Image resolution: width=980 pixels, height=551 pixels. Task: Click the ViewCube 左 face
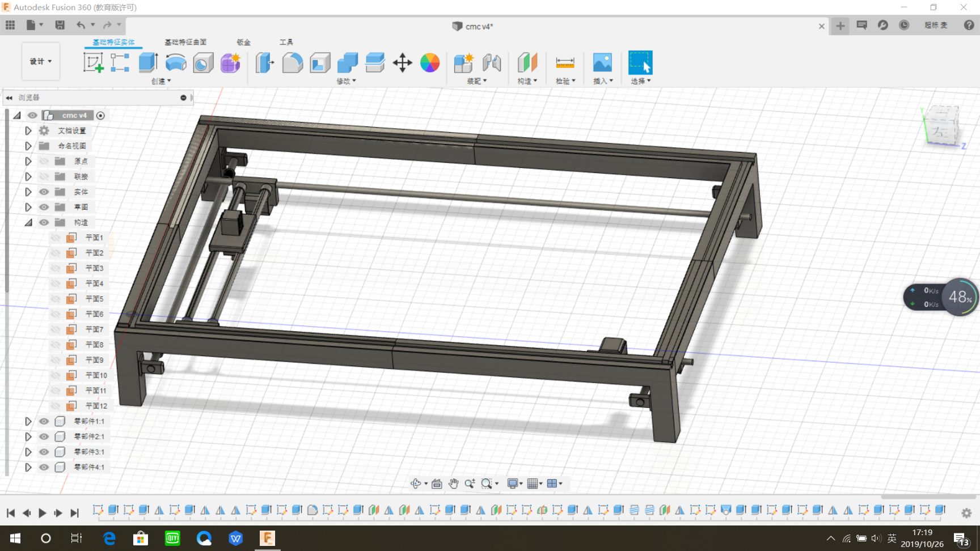coord(940,132)
